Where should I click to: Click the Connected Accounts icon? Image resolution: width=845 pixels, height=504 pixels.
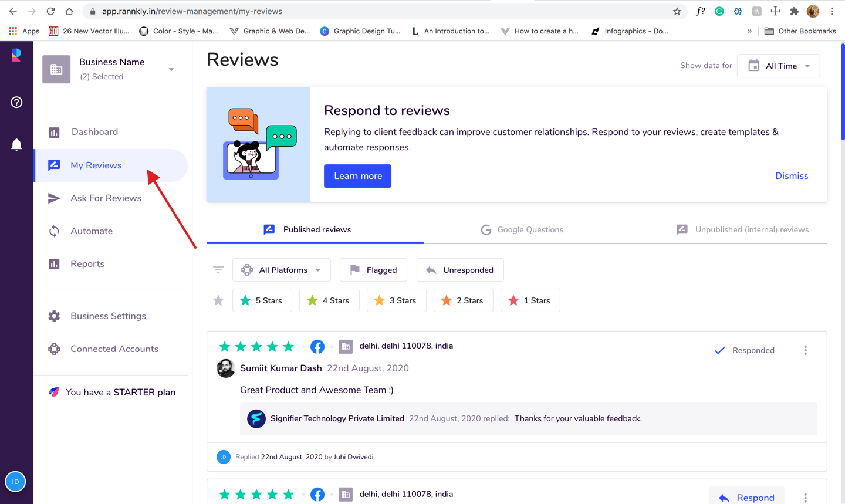tap(54, 349)
